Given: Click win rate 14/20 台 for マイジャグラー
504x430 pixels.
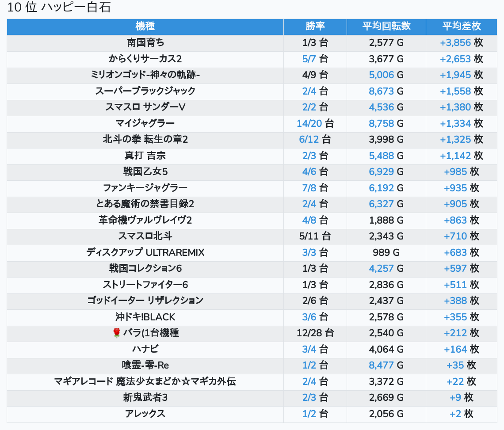Looking at the screenshot, I should pyautogui.click(x=315, y=123).
